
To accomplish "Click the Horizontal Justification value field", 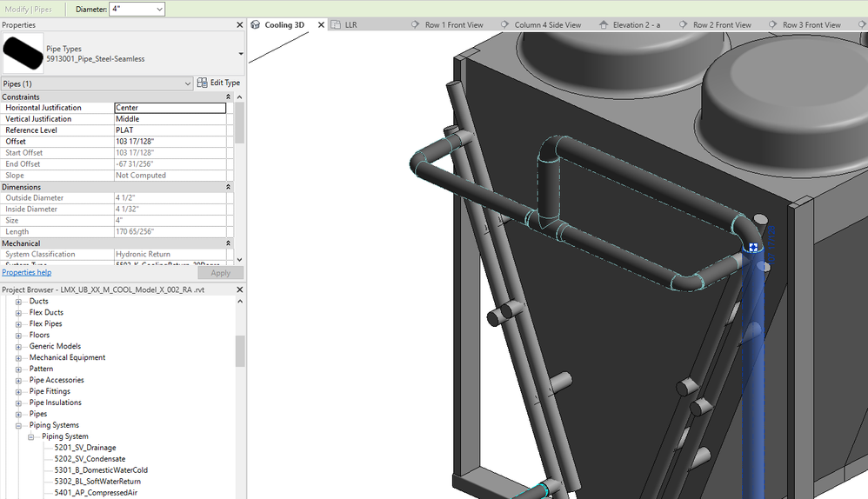I will point(170,108).
